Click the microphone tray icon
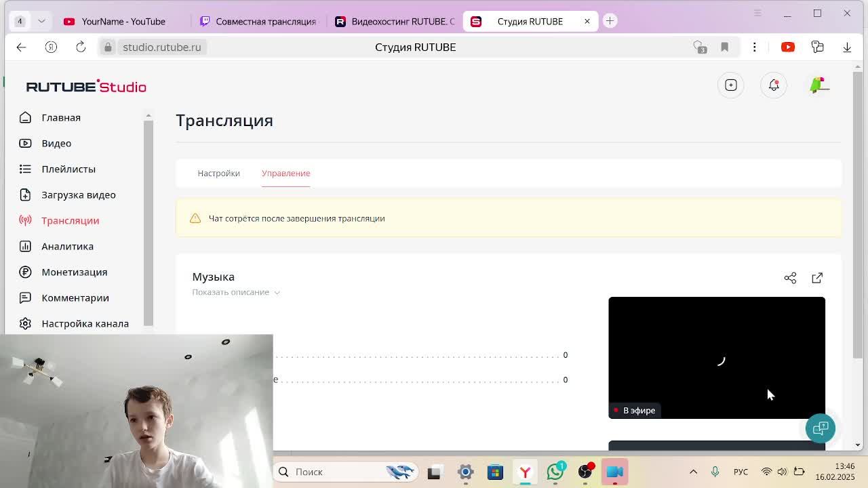The width and height of the screenshot is (868, 488). [x=715, y=472]
